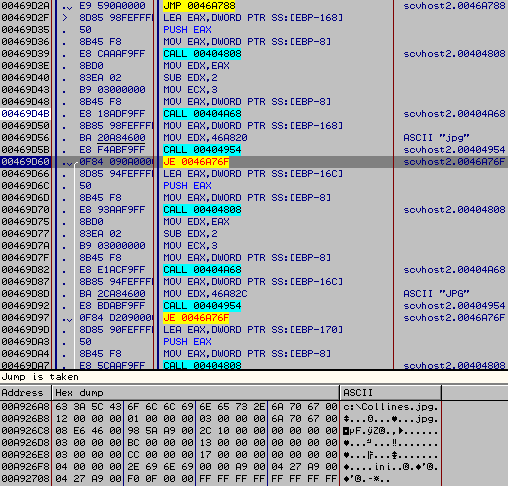Click hex bytes 63 3A 5C 43 in dump

[x=88, y=407]
